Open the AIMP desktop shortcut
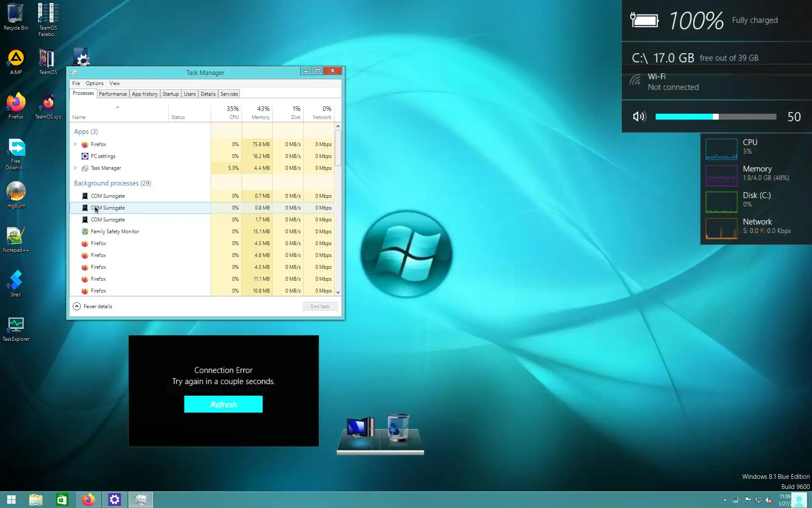812x508 pixels. click(16, 61)
